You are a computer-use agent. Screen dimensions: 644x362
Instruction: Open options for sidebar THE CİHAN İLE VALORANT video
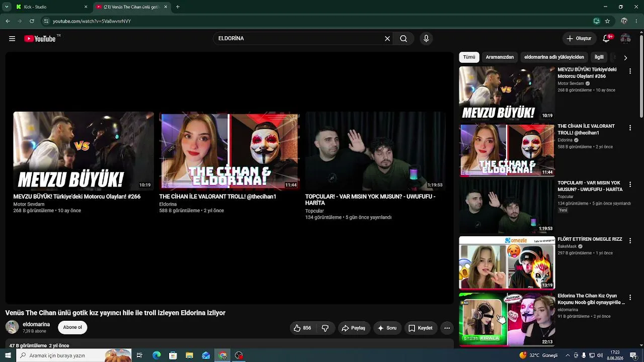click(630, 128)
